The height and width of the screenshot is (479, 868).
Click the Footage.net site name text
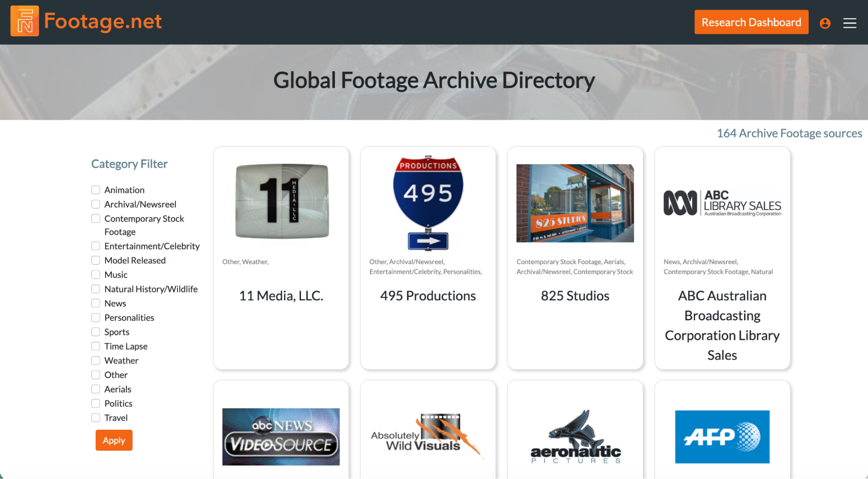pos(103,21)
